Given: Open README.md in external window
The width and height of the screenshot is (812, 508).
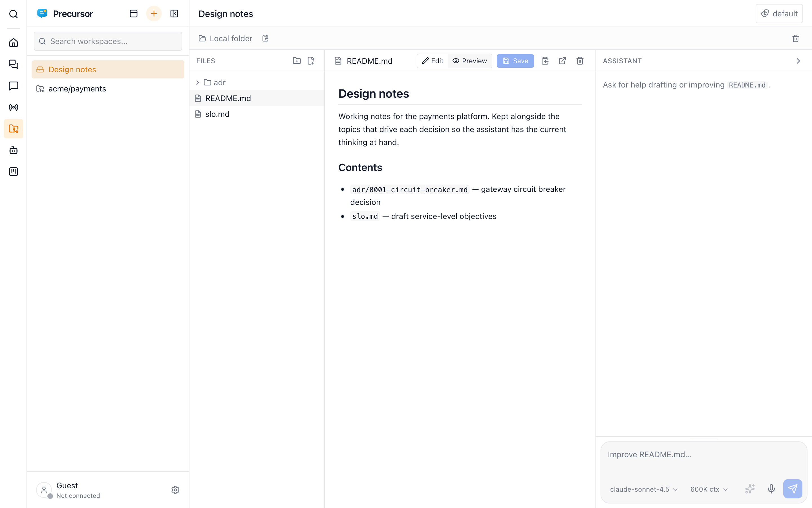Looking at the screenshot, I should point(562,60).
